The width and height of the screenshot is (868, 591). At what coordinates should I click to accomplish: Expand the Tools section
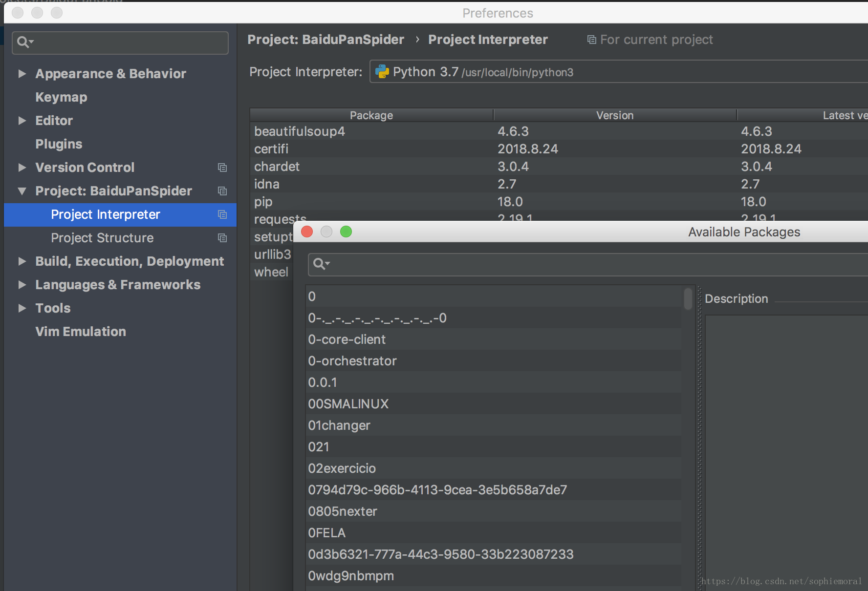click(x=22, y=308)
